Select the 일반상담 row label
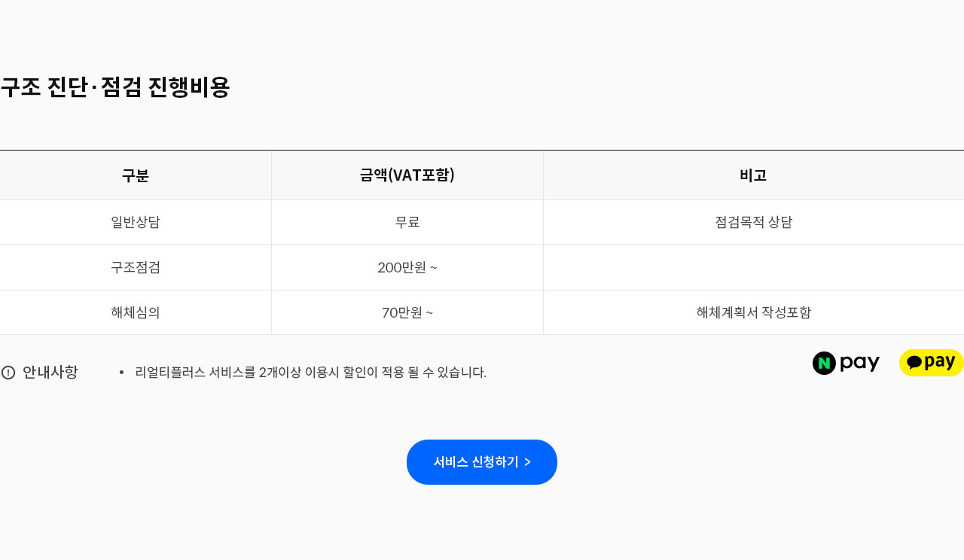The height and width of the screenshot is (560, 964). pos(136,222)
